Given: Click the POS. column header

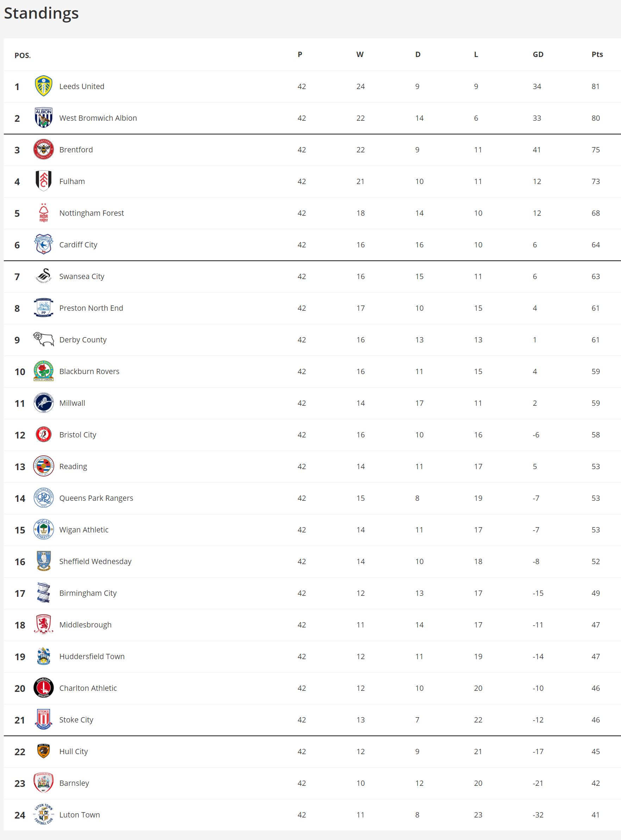Looking at the screenshot, I should [x=23, y=56].
